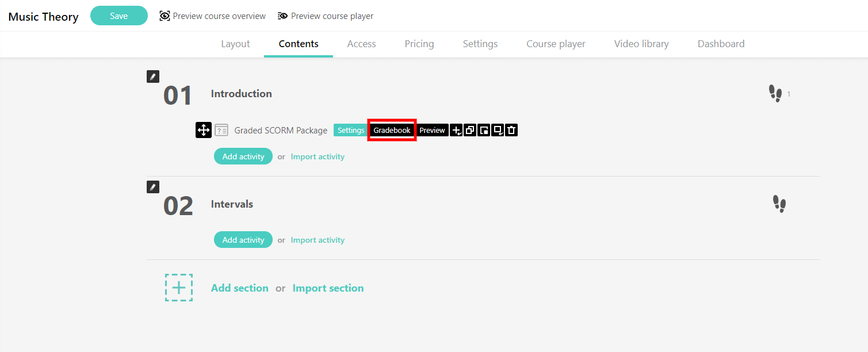Click the Add section link
This screenshot has width=868, height=352.
tap(240, 288)
